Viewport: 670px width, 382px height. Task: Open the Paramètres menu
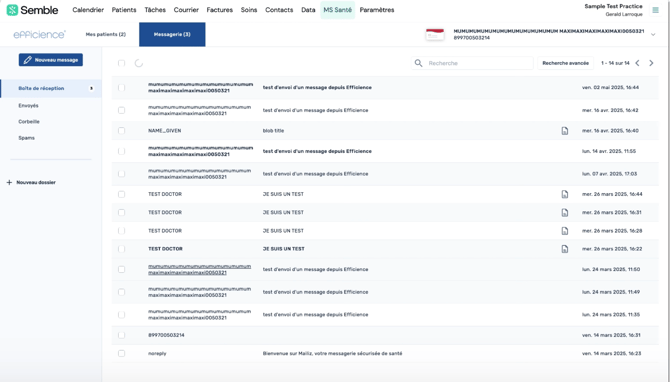[x=377, y=10]
